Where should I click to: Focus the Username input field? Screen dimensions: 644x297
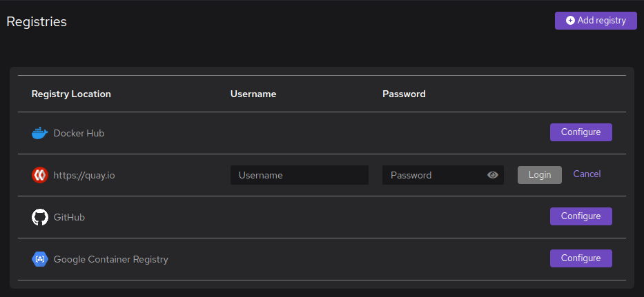click(x=299, y=175)
